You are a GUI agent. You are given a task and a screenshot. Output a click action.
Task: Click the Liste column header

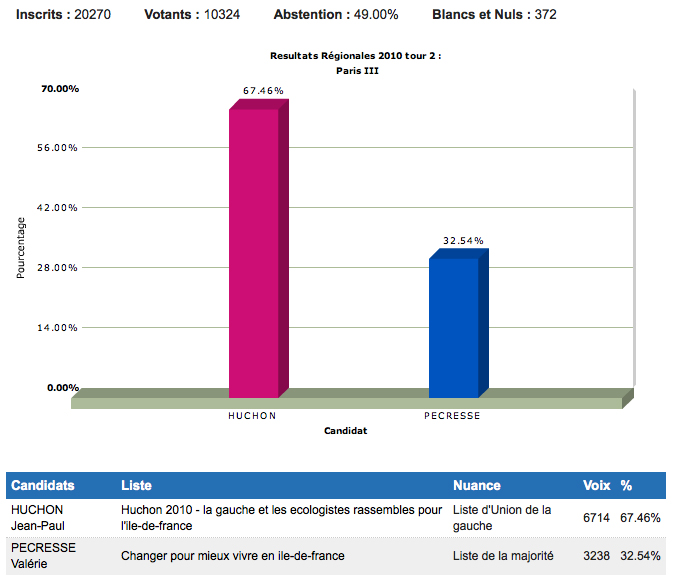coord(136,485)
